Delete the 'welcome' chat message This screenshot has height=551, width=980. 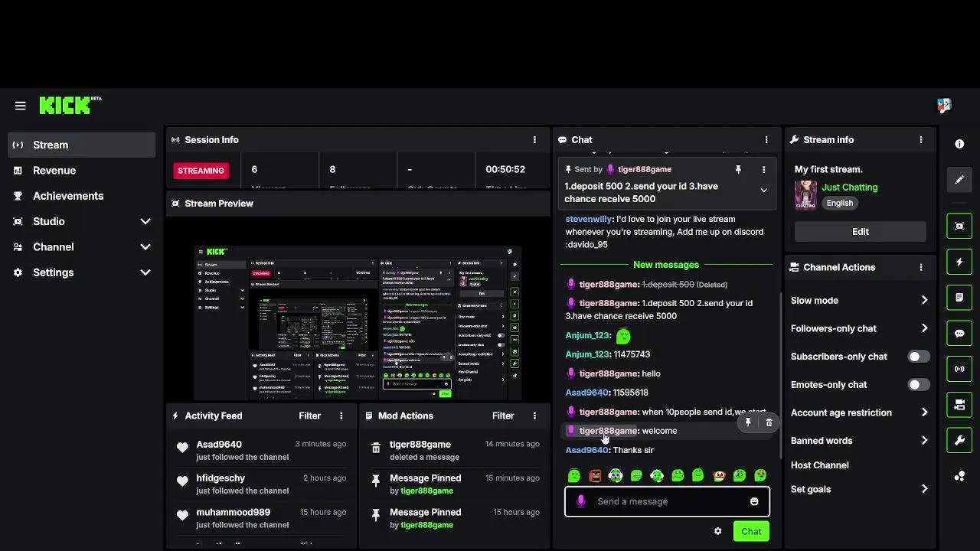769,422
